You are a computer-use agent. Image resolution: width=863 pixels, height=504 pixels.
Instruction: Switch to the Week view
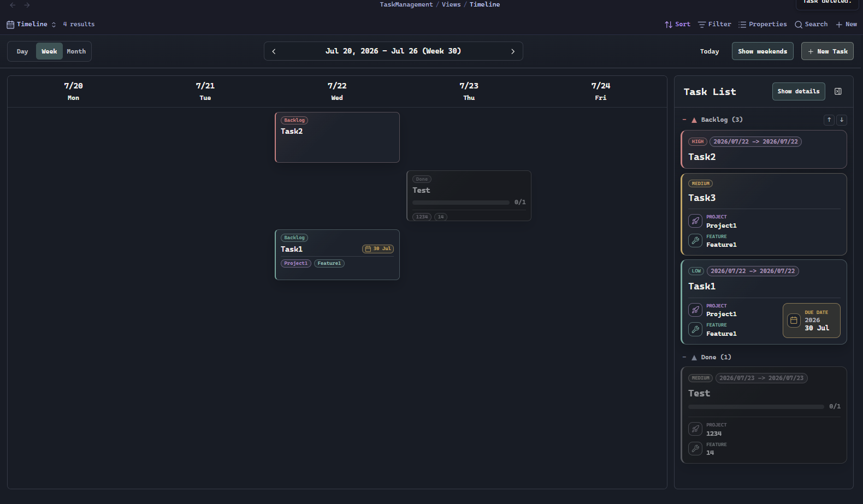click(x=49, y=51)
